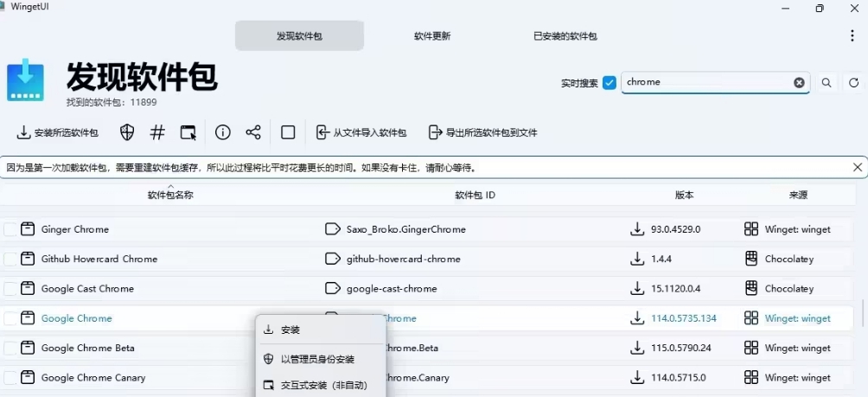Viewport: 868px width, 397px height.
Task: Check the Google Chrome Canary row checkbox
Action: coord(10,378)
